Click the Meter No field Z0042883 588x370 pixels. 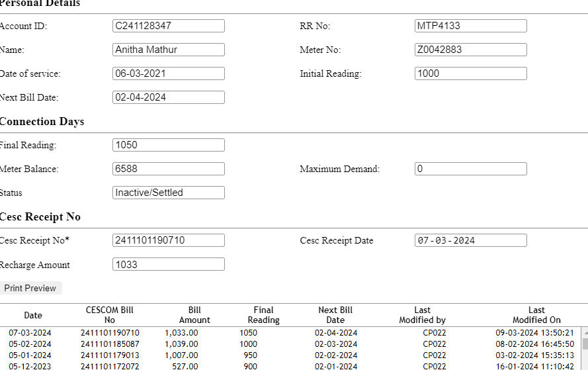pyautogui.click(x=471, y=50)
